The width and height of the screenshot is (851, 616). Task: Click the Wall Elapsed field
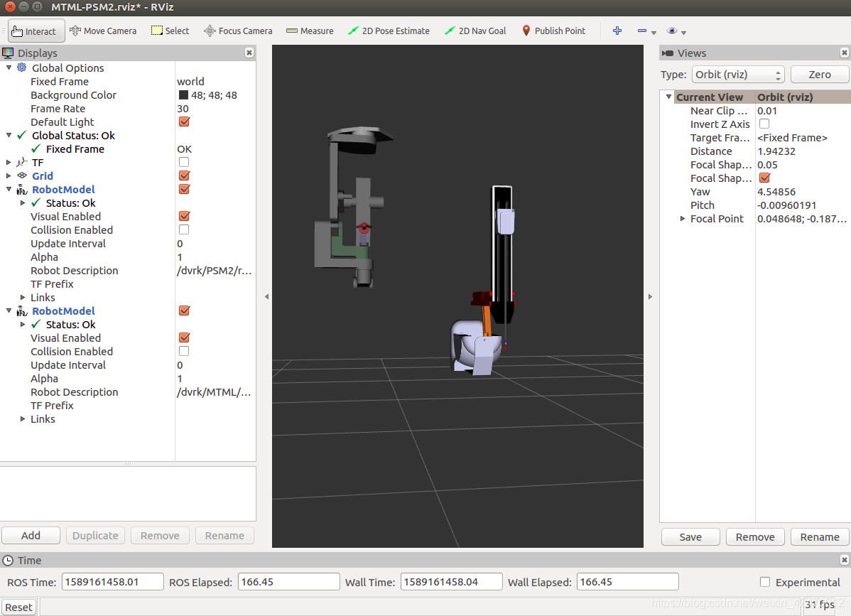tap(627, 582)
